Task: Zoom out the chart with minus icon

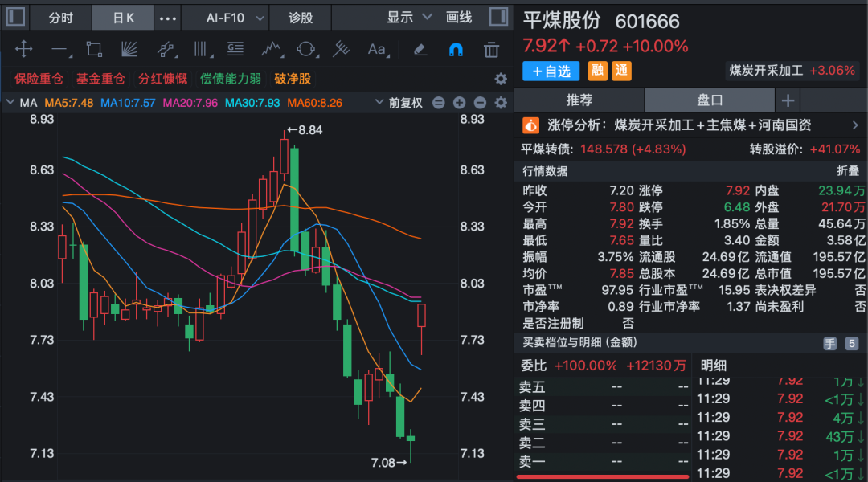Action: click(480, 102)
